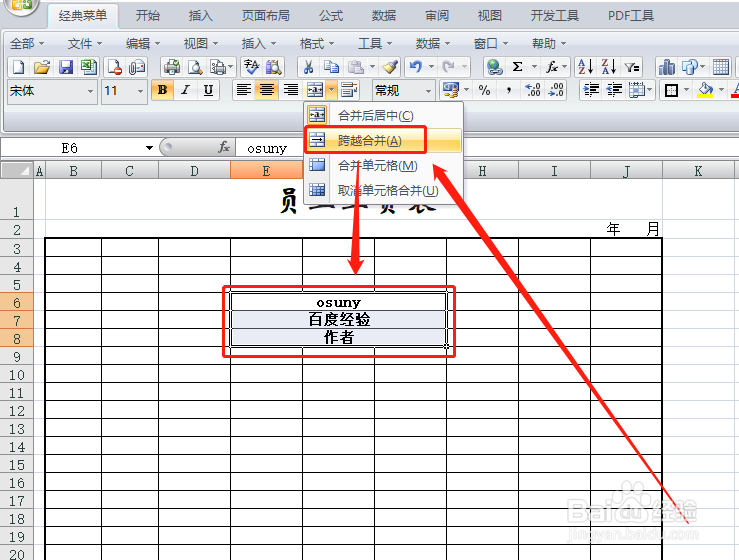Click the fill color paint bucket
739x560 pixels.
(706, 90)
